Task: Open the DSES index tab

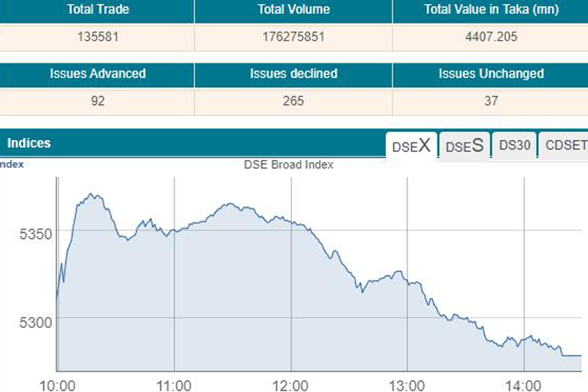Action: click(465, 146)
